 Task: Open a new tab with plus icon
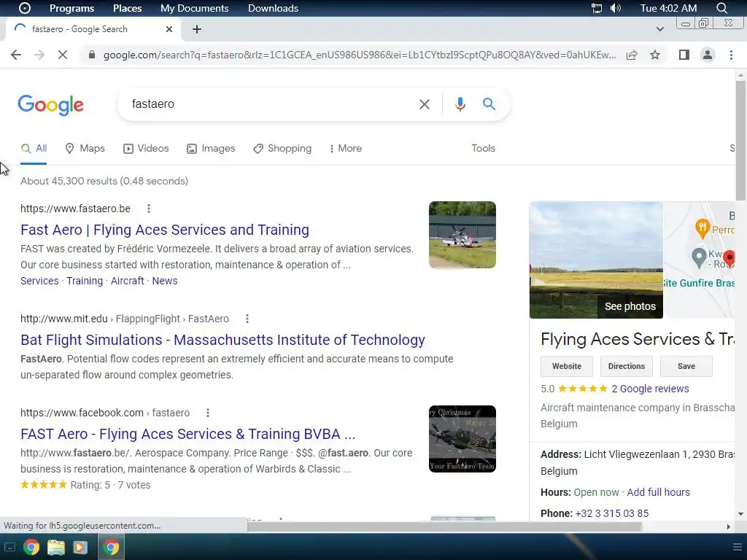click(197, 29)
